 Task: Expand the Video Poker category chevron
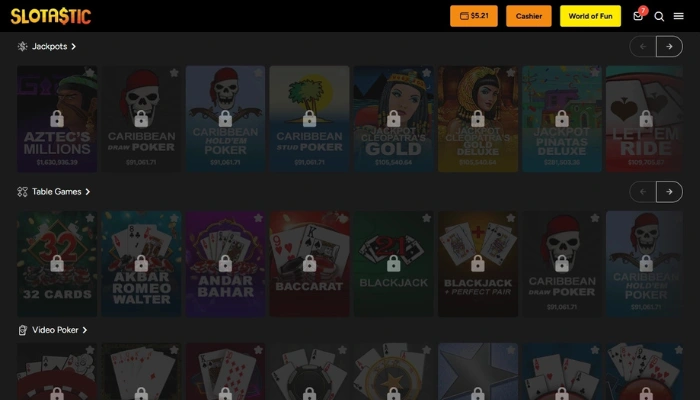coord(85,330)
